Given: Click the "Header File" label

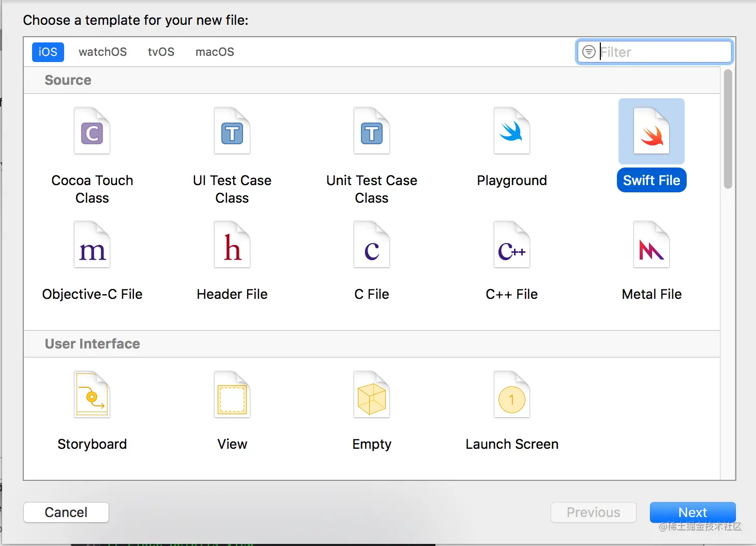Looking at the screenshot, I should [x=232, y=294].
